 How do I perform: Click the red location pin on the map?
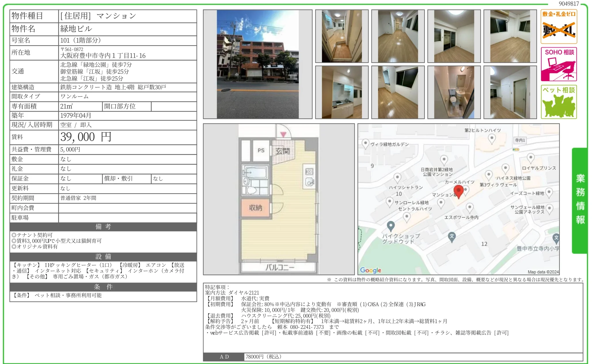click(x=458, y=191)
